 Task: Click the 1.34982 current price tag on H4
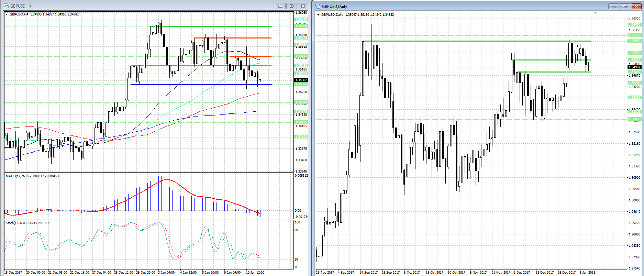(301, 80)
